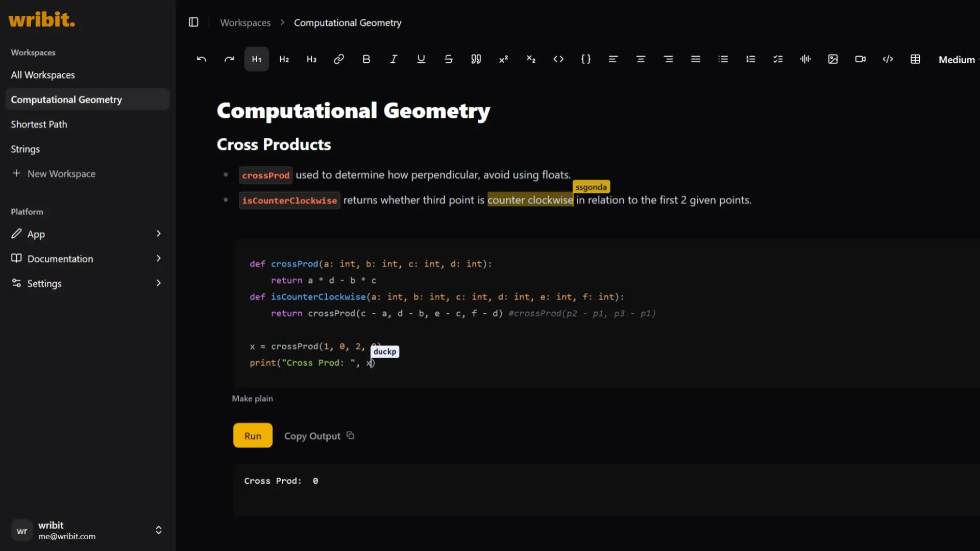The height and width of the screenshot is (551, 980).
Task: Click the undo icon in toolbar
Action: [x=201, y=59]
